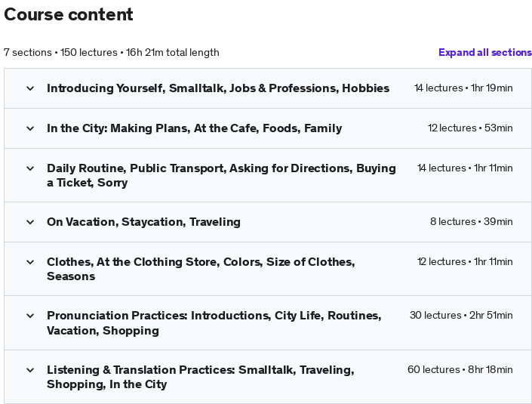Click '14 lectures • 1hr 11min' text
This screenshot has height=404, width=532.
pyautogui.click(x=465, y=168)
